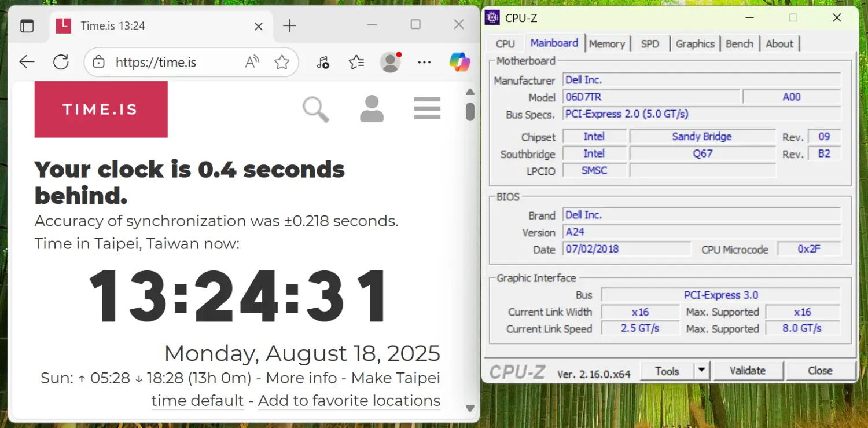Follow the Taipei, Taiwan link

point(147,244)
